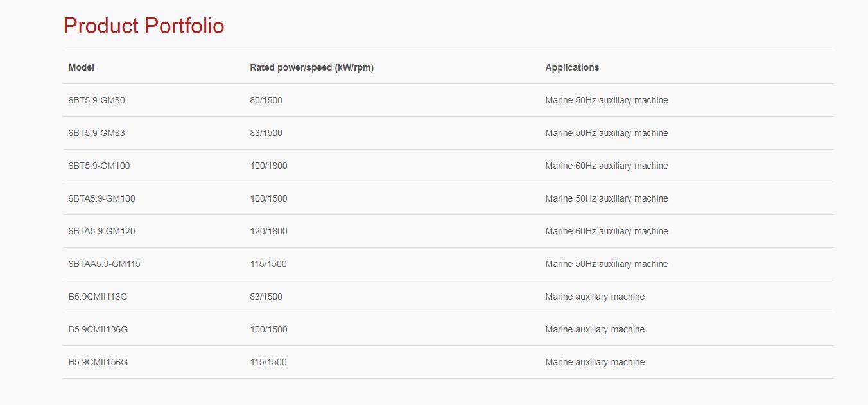The width and height of the screenshot is (868, 405).
Task: Click the 120/1800 rated power value
Action: (268, 231)
